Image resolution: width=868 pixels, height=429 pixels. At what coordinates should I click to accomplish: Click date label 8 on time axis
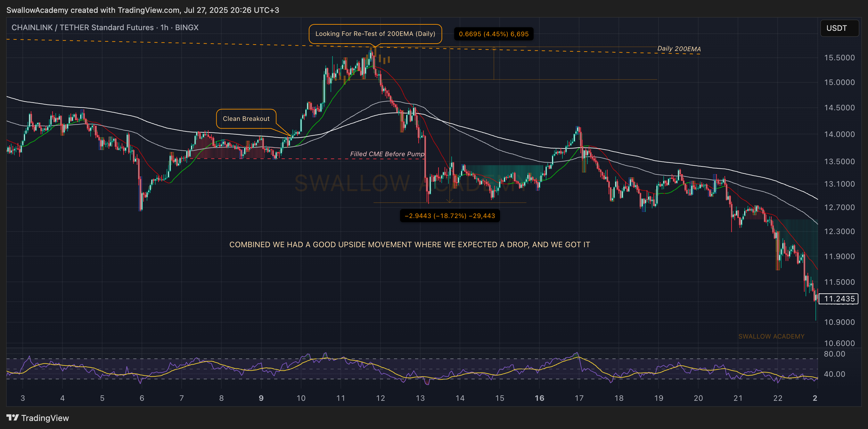point(221,398)
